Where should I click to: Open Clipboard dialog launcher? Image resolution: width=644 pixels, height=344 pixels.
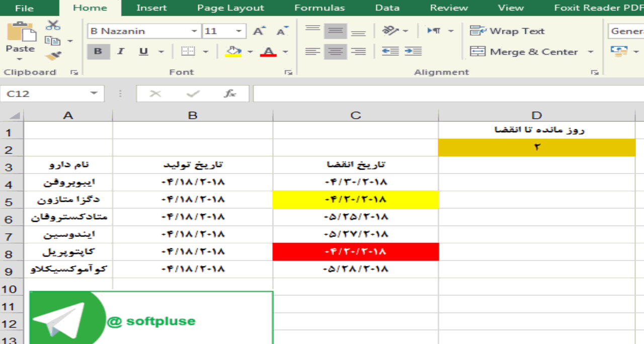74,73
